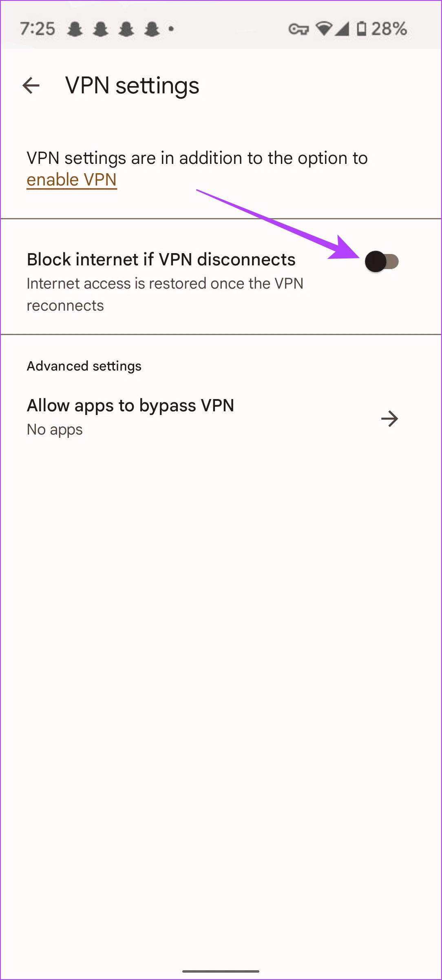442x980 pixels.
Task: Select Allow apps to bypass VPN row
Action: tap(221, 417)
